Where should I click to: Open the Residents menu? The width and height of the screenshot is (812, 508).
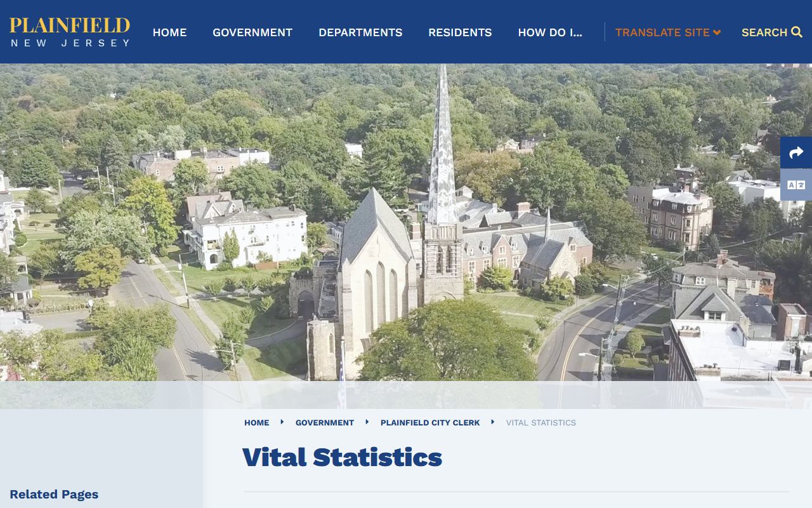[x=460, y=32]
